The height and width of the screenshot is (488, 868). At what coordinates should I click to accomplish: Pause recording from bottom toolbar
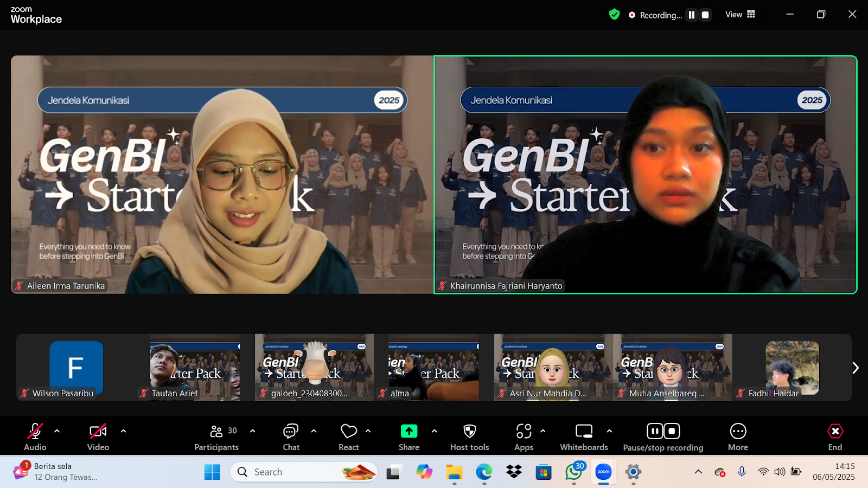655,431
